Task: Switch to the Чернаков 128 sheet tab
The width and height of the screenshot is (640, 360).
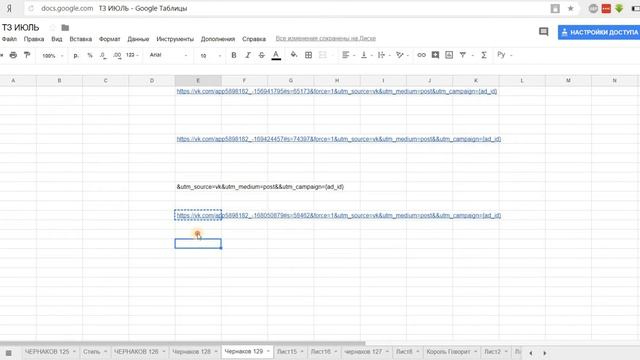Action: click(191, 351)
